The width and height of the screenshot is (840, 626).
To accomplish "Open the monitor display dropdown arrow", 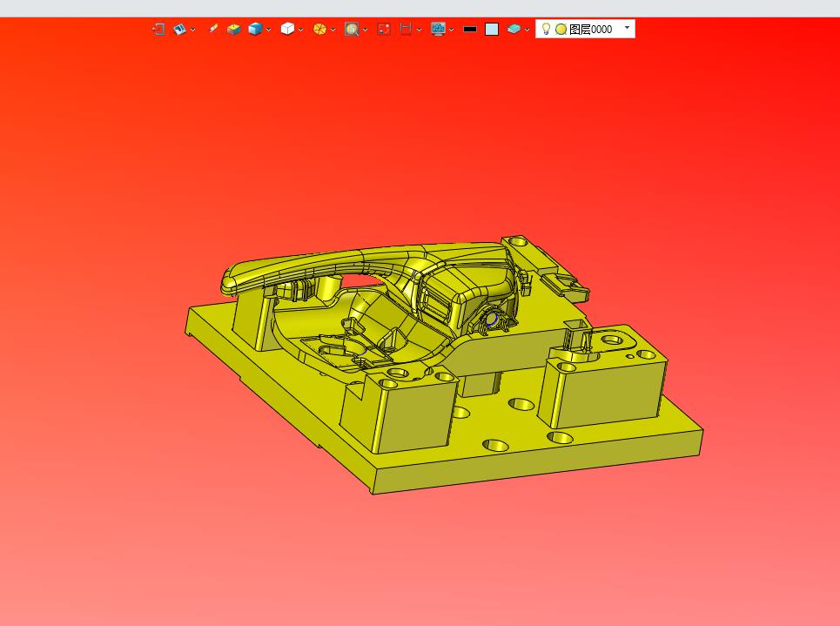I will tap(451, 30).
